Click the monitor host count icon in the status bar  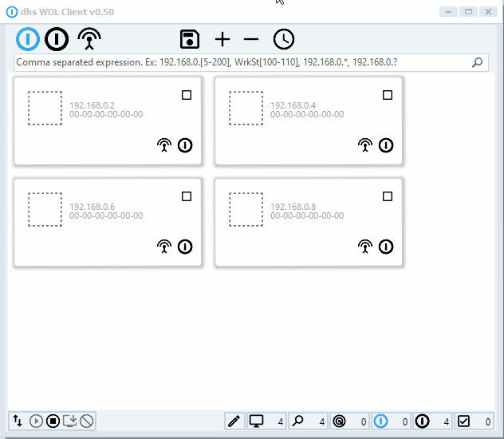click(x=256, y=421)
